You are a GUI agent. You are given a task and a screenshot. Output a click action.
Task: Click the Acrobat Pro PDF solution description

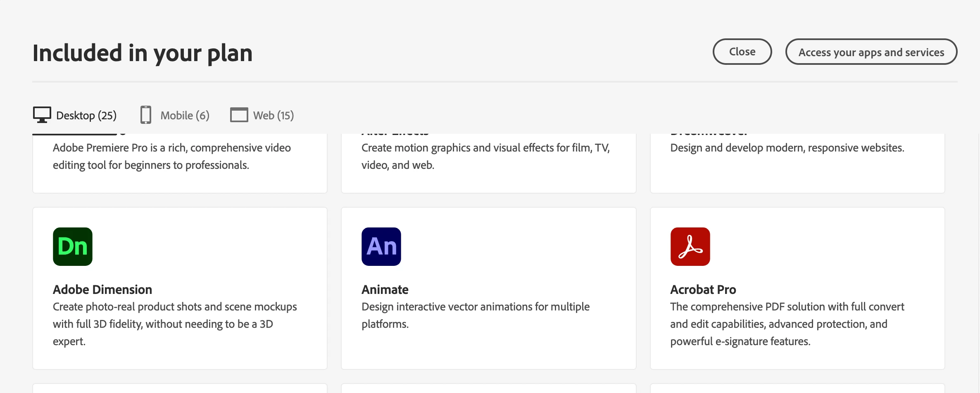[x=787, y=324]
